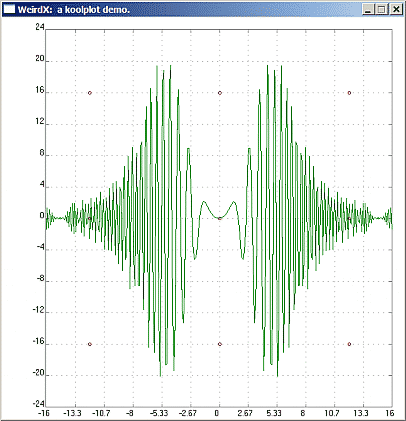This screenshot has width=406, height=421.
Task: Click the y-axis label "4"
Action: pyautogui.click(x=42, y=184)
